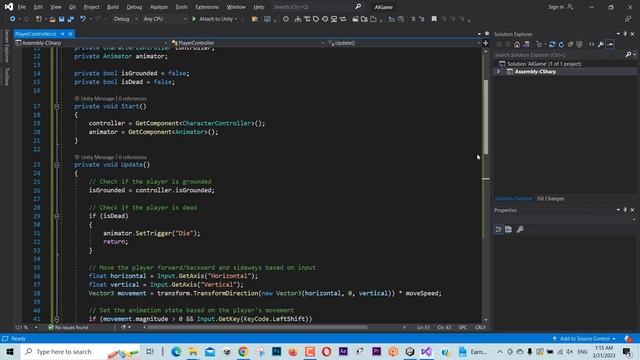This screenshot has width=640, height=360.
Task: Open the Server Explorer side tab
Action: 6,46
